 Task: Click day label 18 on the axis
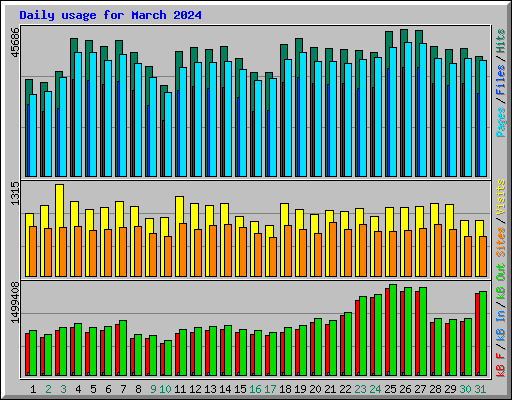tap(285, 389)
